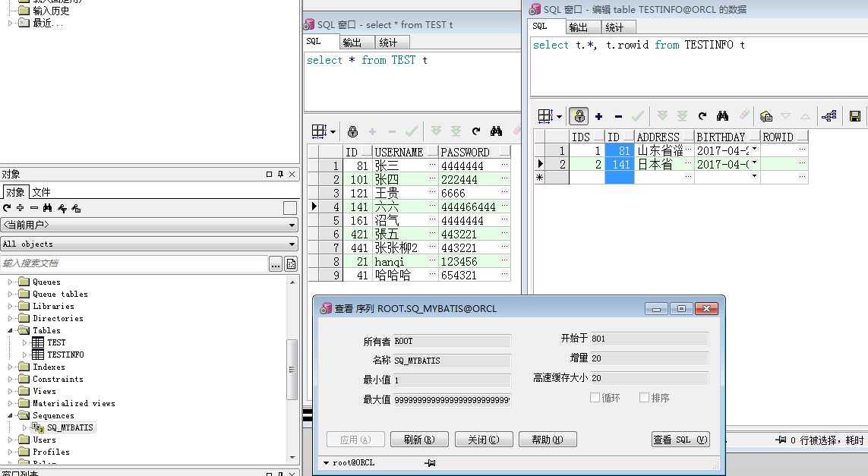
Task: Refresh the object browser list
Action: click(7, 208)
